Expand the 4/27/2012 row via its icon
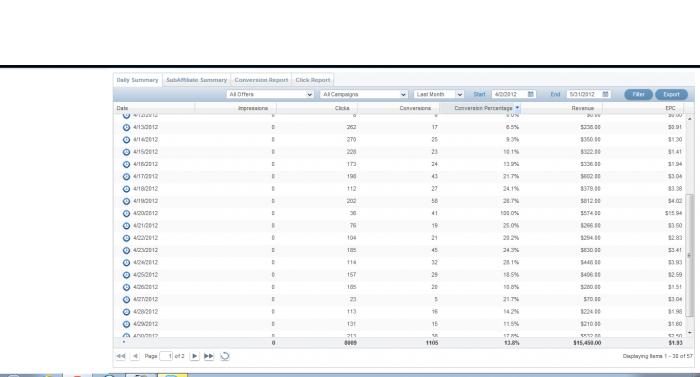 tap(126, 299)
